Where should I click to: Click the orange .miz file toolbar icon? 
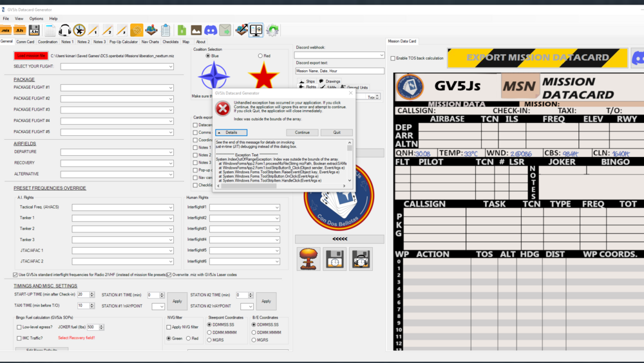5,30
